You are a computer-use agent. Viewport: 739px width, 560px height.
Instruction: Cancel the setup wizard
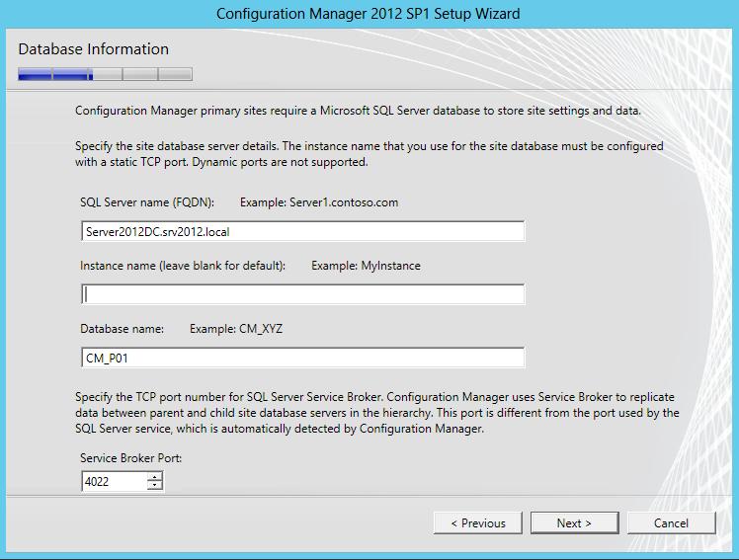tap(671, 522)
